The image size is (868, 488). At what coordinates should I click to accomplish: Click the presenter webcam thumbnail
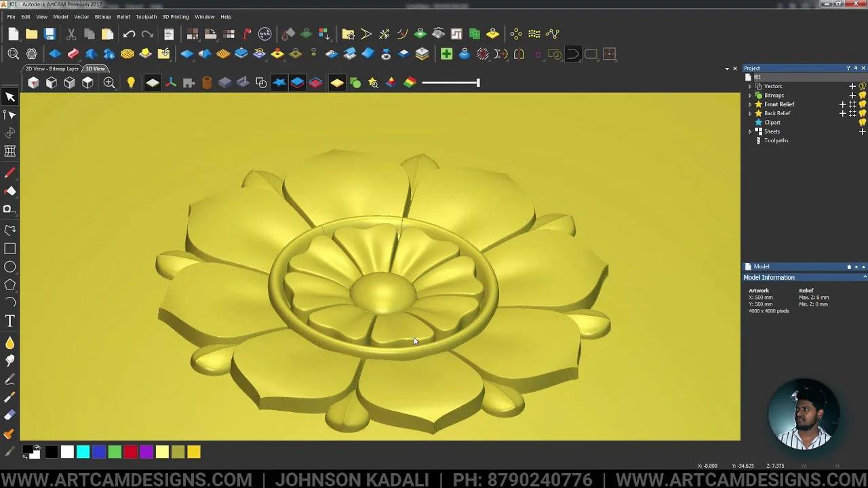[x=804, y=413]
